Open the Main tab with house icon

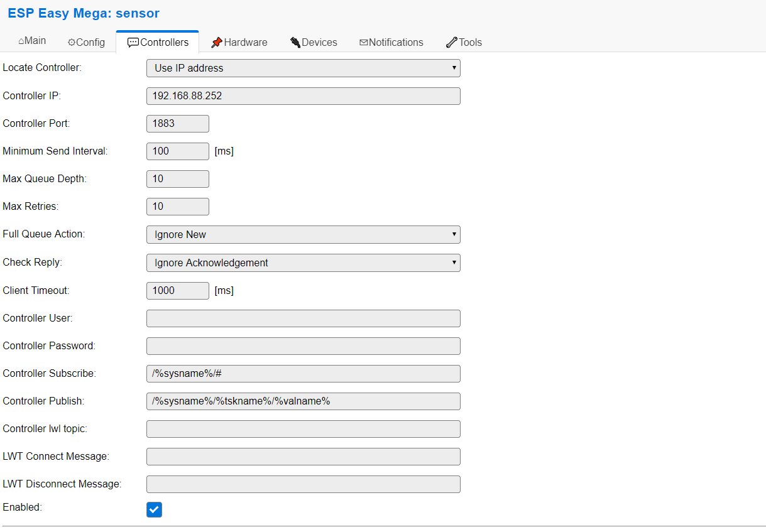point(32,41)
